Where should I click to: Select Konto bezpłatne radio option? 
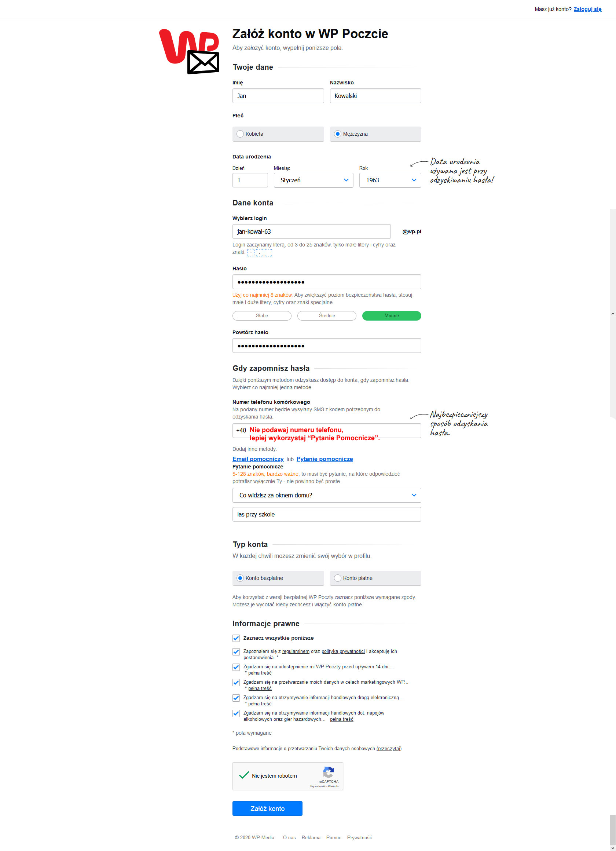click(240, 578)
